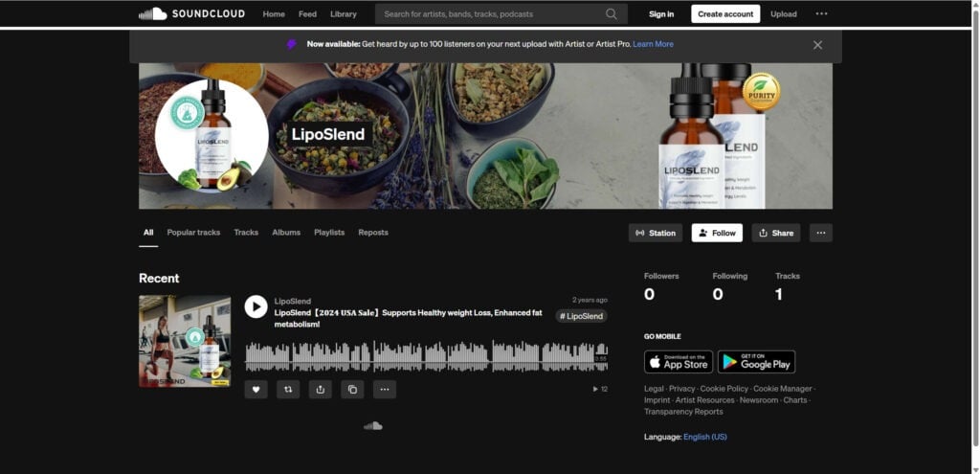Open the LipoSlend profile avatar

(212, 136)
